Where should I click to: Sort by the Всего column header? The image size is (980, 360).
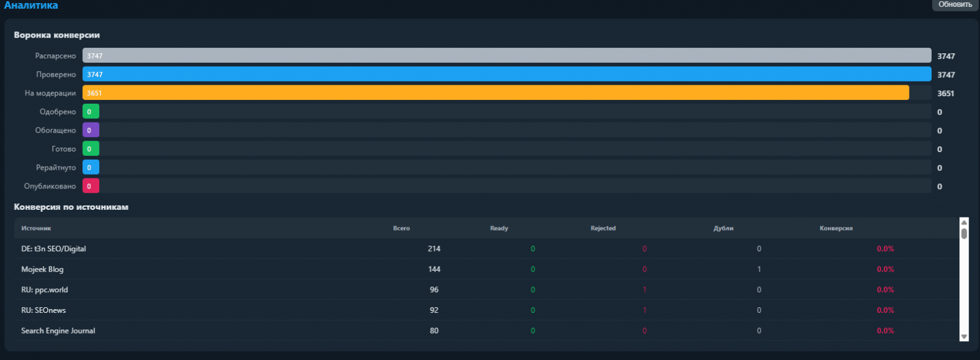pyautogui.click(x=401, y=228)
